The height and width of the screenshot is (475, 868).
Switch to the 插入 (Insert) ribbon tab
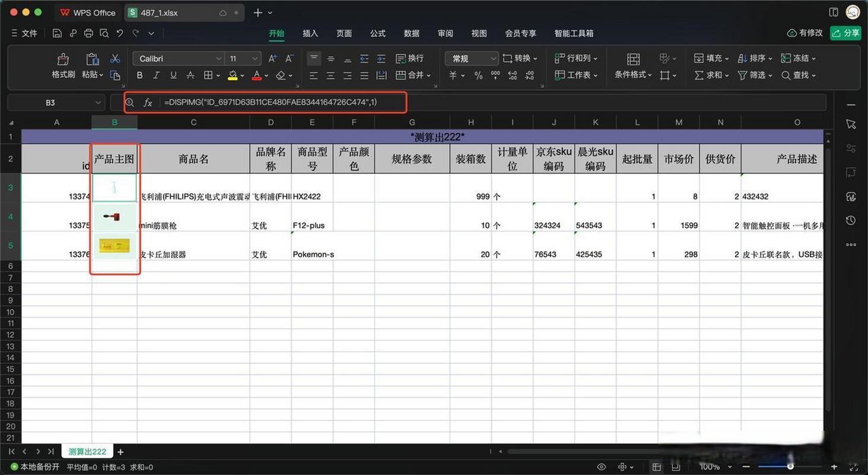[x=310, y=33]
